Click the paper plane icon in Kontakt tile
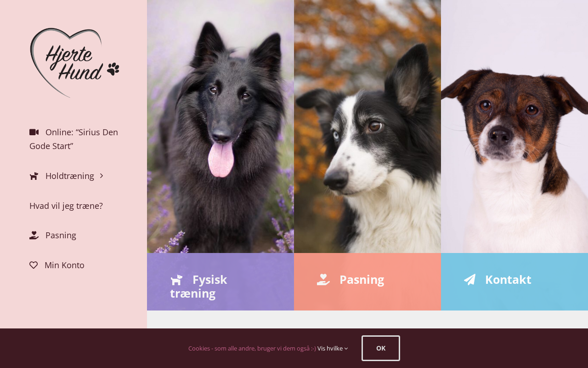588x368 pixels. point(469,280)
